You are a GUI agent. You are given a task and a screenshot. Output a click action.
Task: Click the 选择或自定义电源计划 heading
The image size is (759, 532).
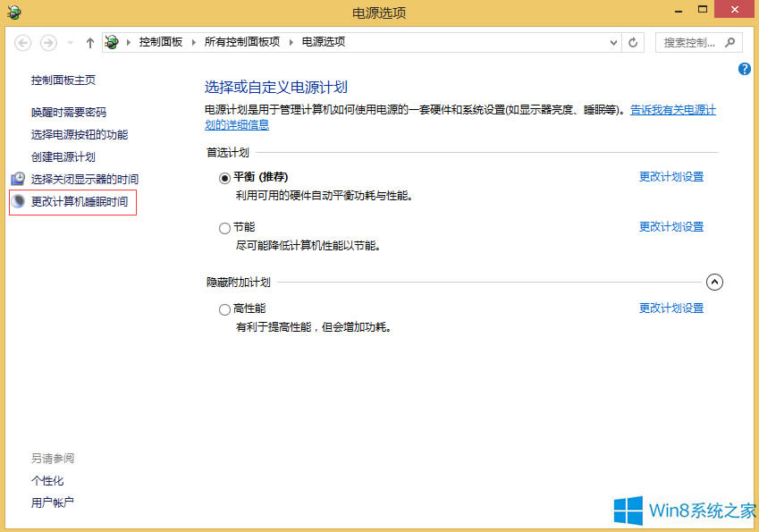(276, 87)
